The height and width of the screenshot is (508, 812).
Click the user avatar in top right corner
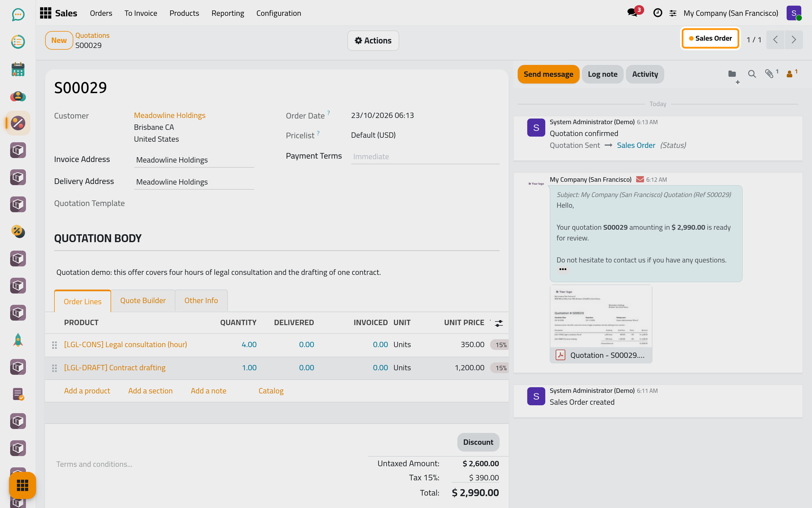pyautogui.click(x=794, y=13)
